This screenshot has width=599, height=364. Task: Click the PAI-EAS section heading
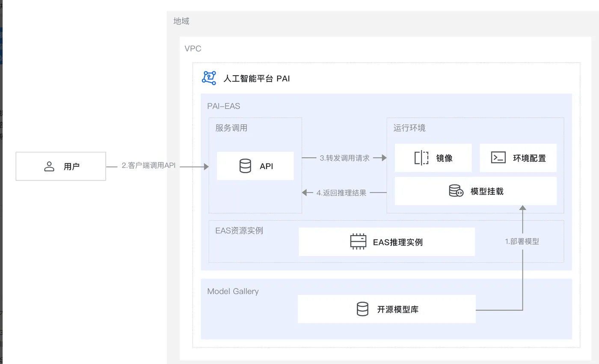click(223, 106)
